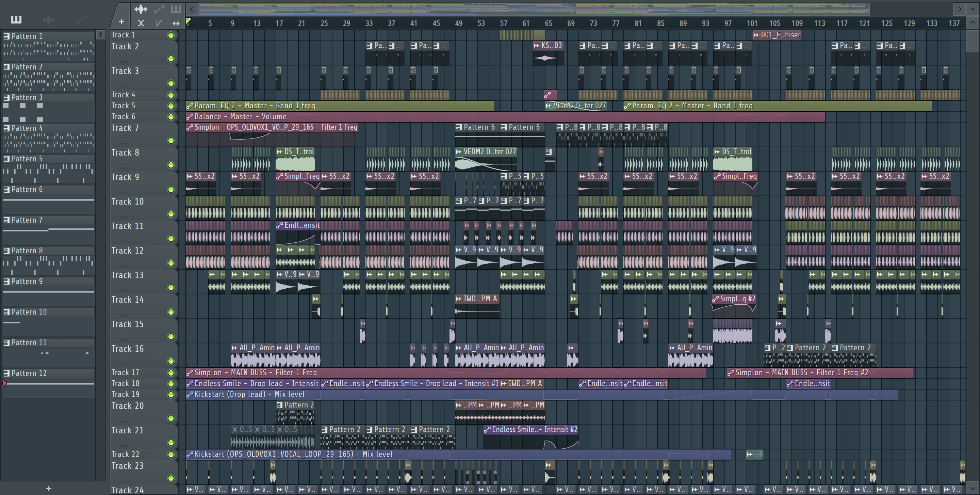This screenshot has height=495, width=980.
Task: Disable Track 17 using its green LED
Action: pyautogui.click(x=171, y=373)
